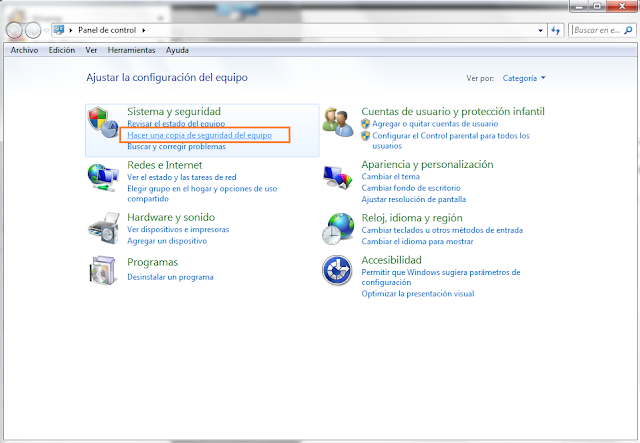Open the Programas disc box icon
The width and height of the screenshot is (640, 443).
click(x=102, y=270)
